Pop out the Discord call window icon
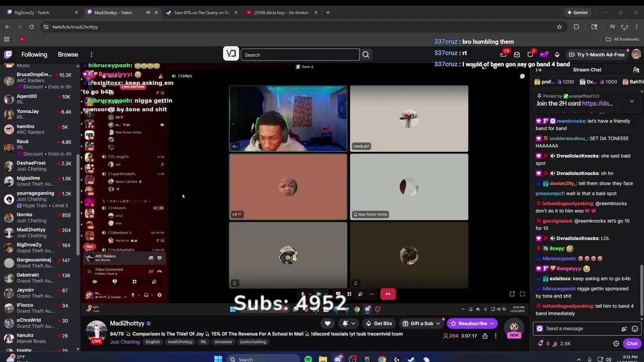Image resolution: width=644 pixels, height=362 pixels. 512,294
